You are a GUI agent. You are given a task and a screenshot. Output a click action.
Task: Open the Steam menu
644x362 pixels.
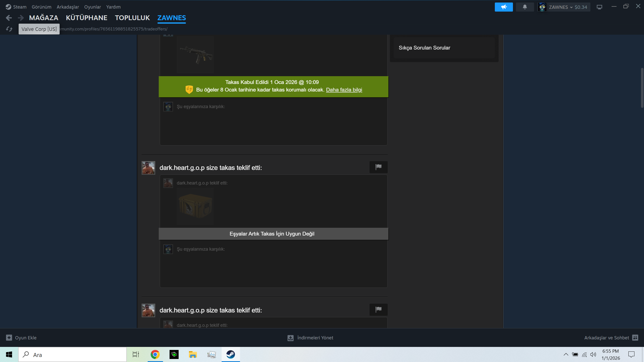pos(20,7)
